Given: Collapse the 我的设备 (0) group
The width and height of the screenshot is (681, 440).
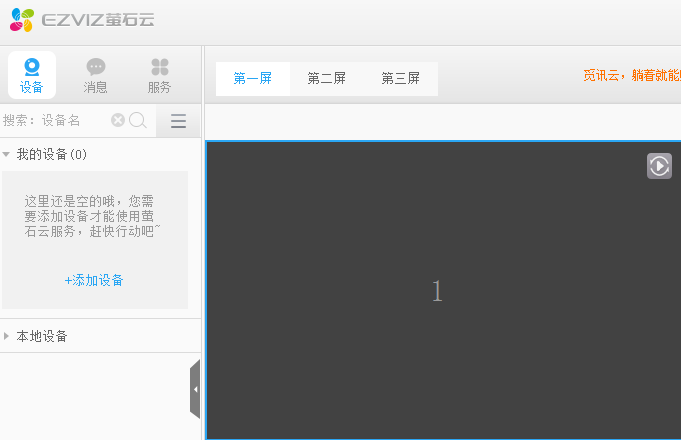Looking at the screenshot, I should click(6, 154).
